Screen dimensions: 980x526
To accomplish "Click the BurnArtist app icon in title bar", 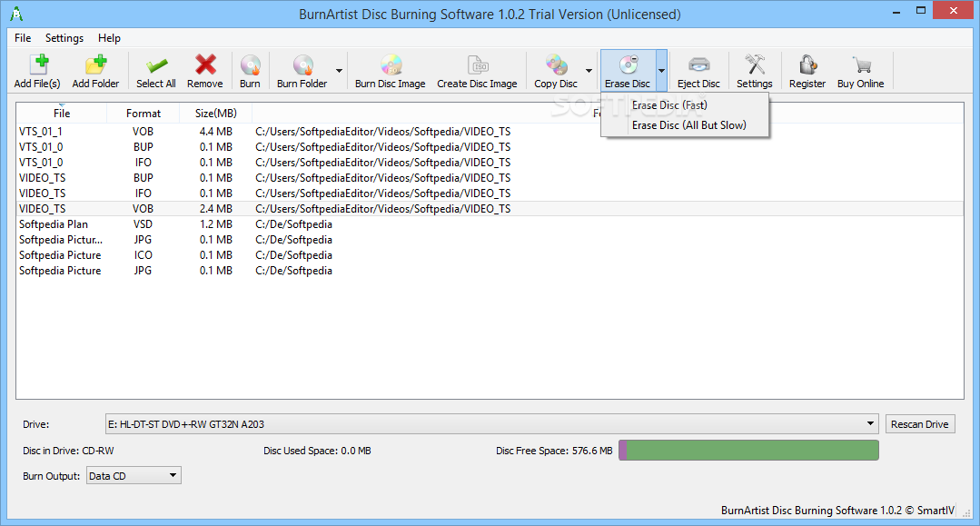I will click(16, 14).
